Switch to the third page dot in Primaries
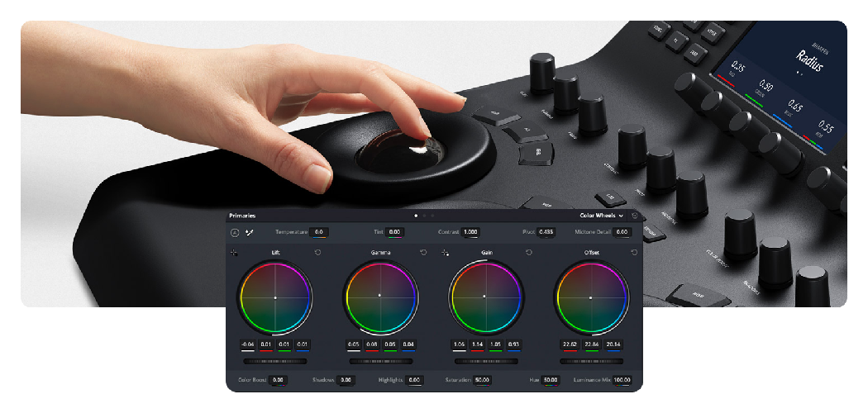 (432, 216)
